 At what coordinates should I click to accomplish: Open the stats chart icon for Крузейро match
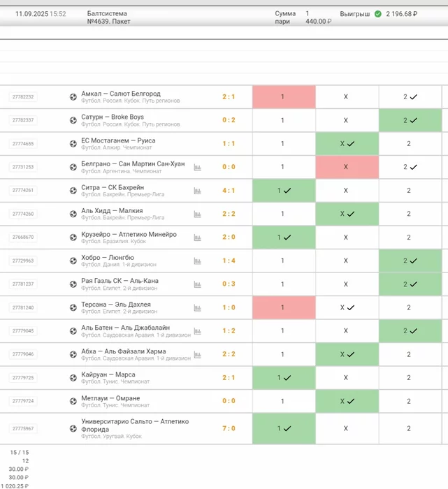[197, 238]
